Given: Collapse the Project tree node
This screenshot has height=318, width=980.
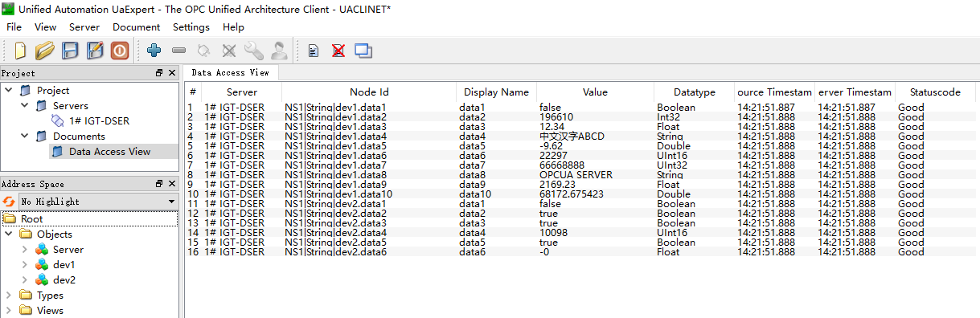Looking at the screenshot, I should pos(9,90).
